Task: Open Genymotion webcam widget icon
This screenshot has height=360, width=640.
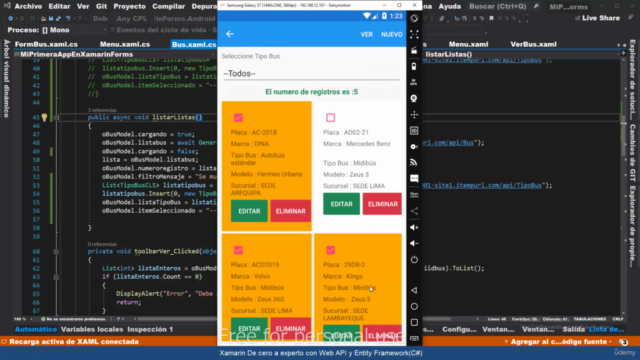Action: pyautogui.click(x=414, y=98)
